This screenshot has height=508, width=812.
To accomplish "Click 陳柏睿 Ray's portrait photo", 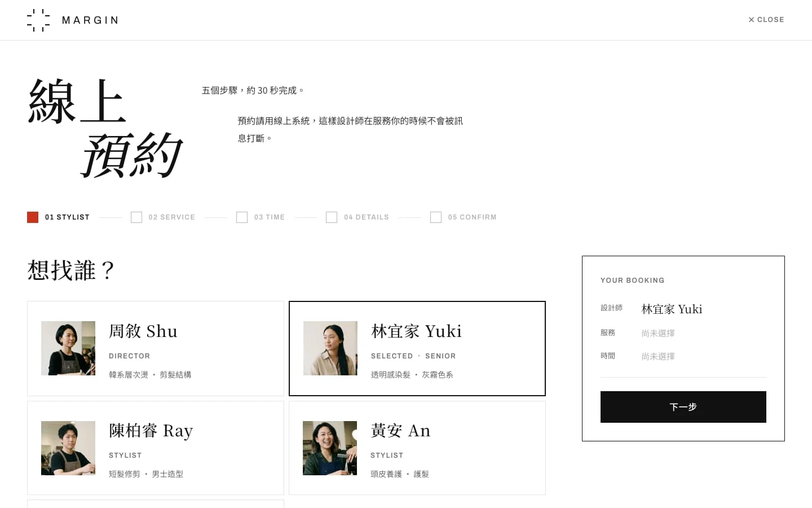I will (68, 448).
